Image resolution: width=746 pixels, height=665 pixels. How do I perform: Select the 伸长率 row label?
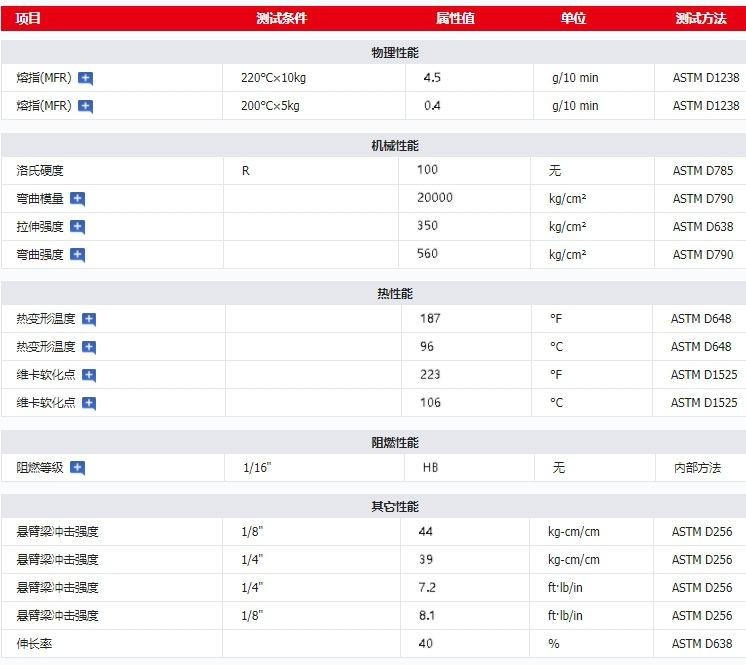coord(34,643)
